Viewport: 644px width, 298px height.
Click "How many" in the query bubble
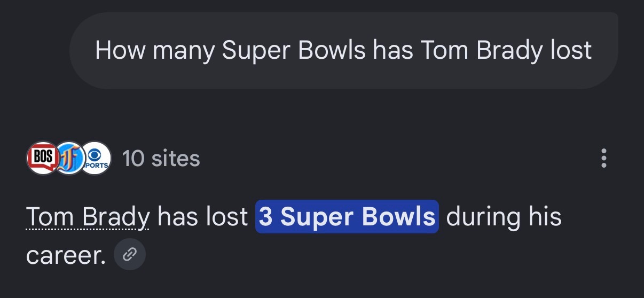click(x=155, y=51)
